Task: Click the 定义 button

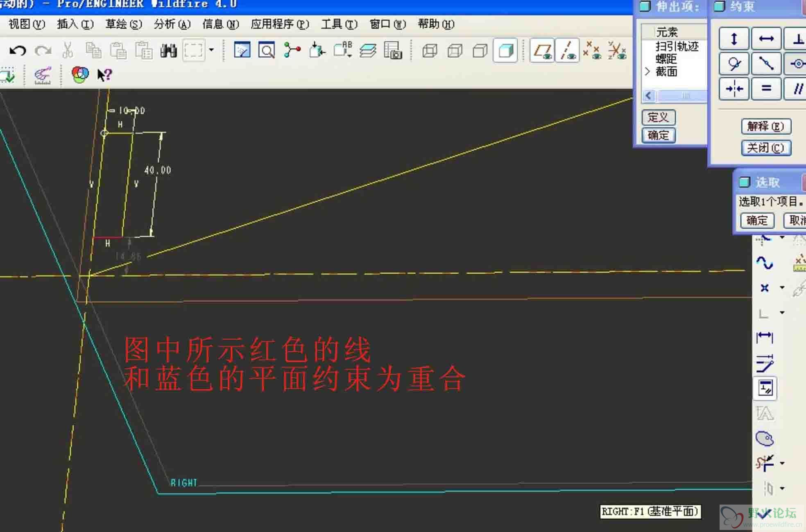Action: click(x=658, y=117)
